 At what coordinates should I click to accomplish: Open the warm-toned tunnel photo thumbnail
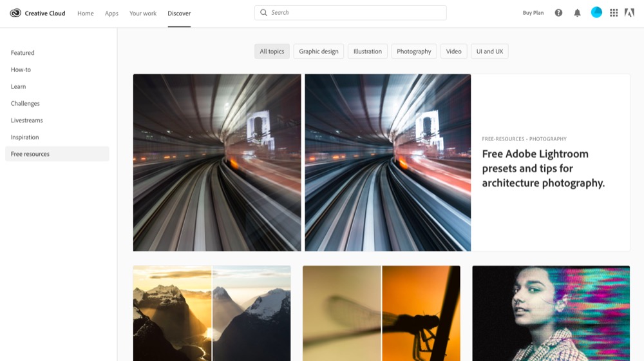tap(217, 162)
